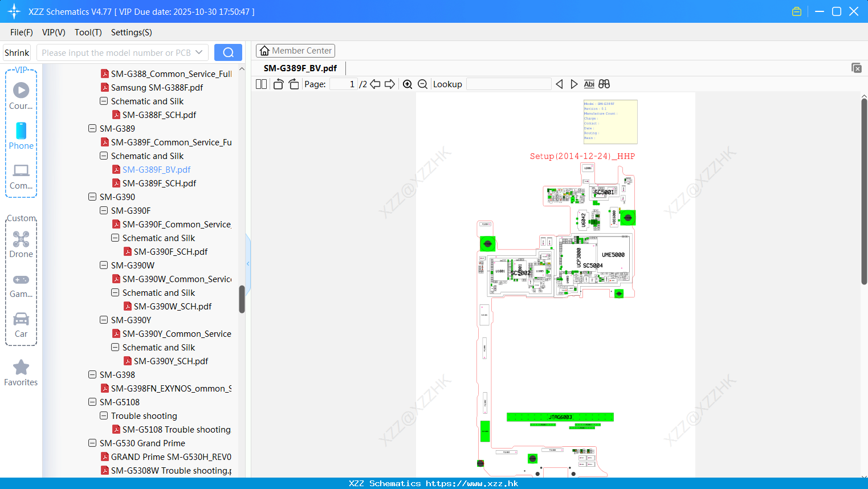Click the binoculars search icon
The image size is (868, 489).
[604, 84]
